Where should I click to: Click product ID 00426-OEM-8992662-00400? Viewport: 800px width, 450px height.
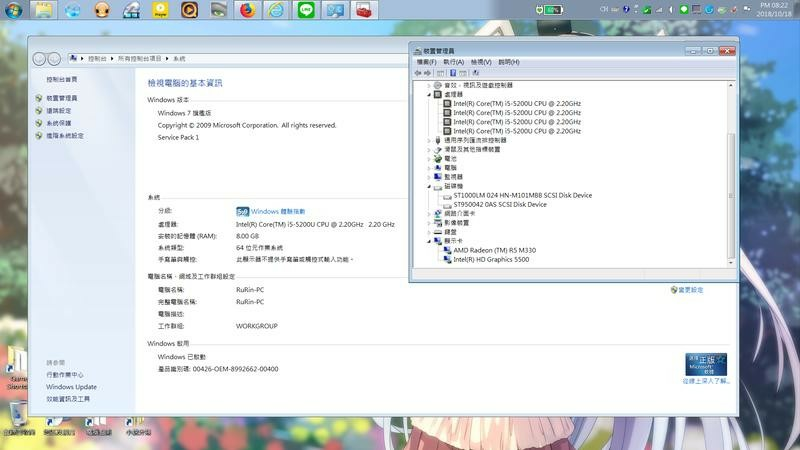(235, 369)
